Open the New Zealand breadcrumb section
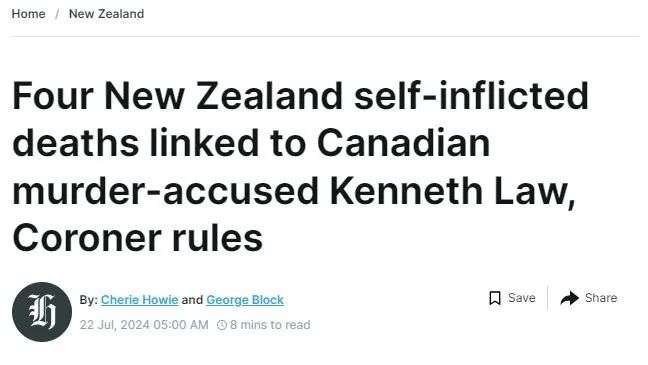 [x=106, y=14]
